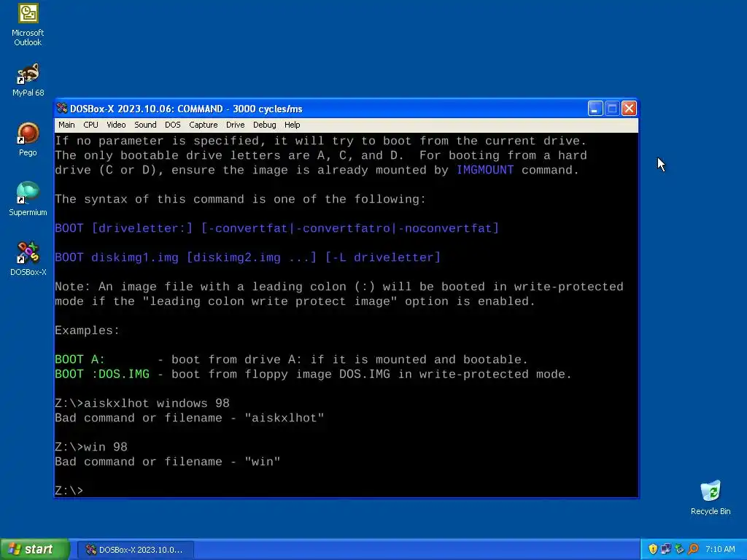Image resolution: width=747 pixels, height=560 pixels.
Task: Click the 'BOOT diskimg1.img' syntax line
Action: click(248, 257)
